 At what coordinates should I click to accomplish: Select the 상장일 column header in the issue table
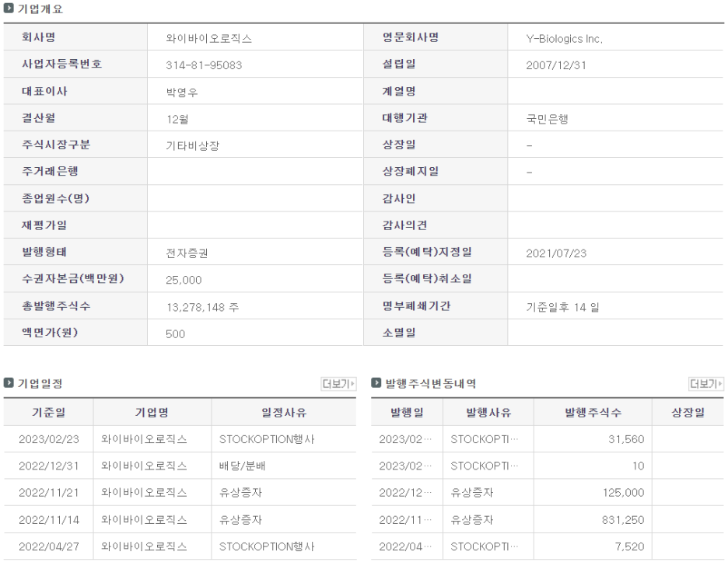click(688, 413)
